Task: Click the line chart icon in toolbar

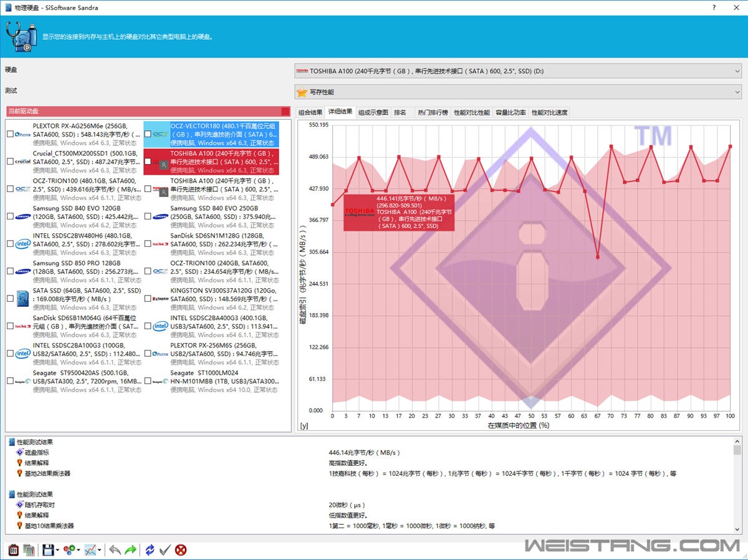Action: pos(90,550)
